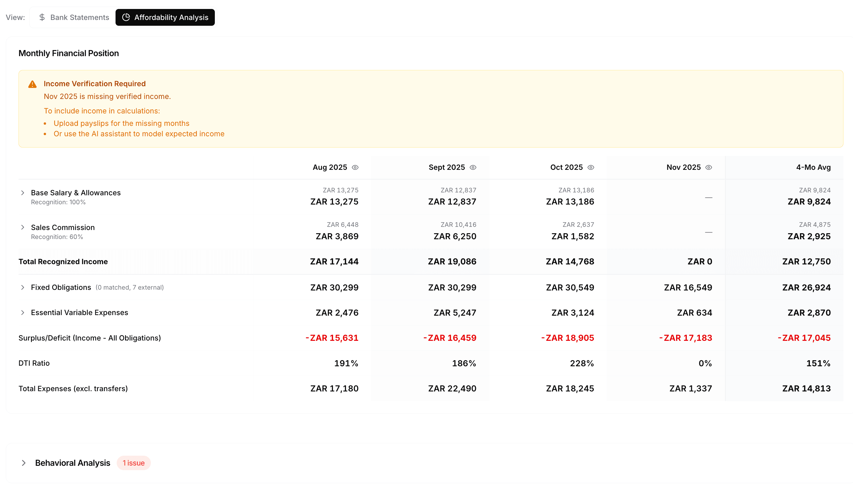Click the chevron beside Sales Commission
Screen dimensions: 853x504
[x=23, y=227]
